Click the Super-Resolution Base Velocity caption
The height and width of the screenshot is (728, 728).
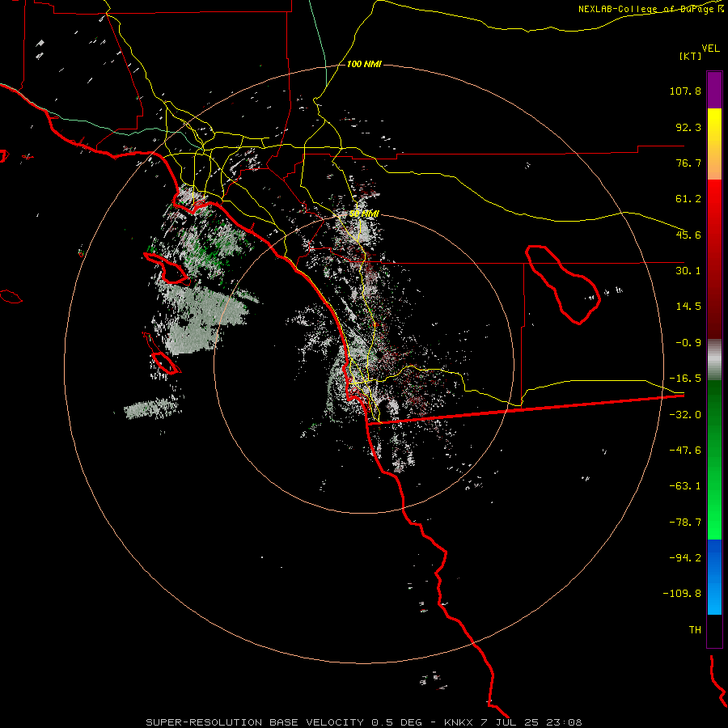tap(364, 722)
